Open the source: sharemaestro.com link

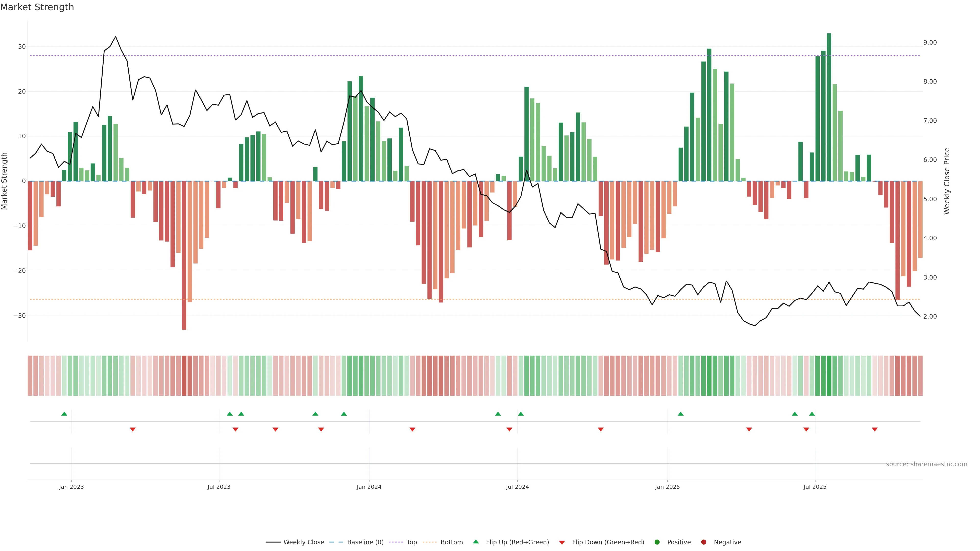point(926,464)
